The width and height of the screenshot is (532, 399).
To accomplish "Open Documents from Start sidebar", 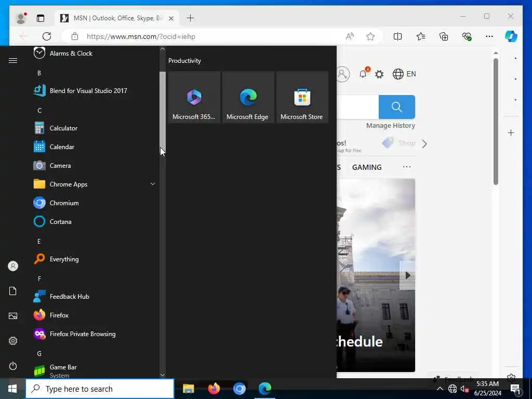I will (x=13, y=291).
